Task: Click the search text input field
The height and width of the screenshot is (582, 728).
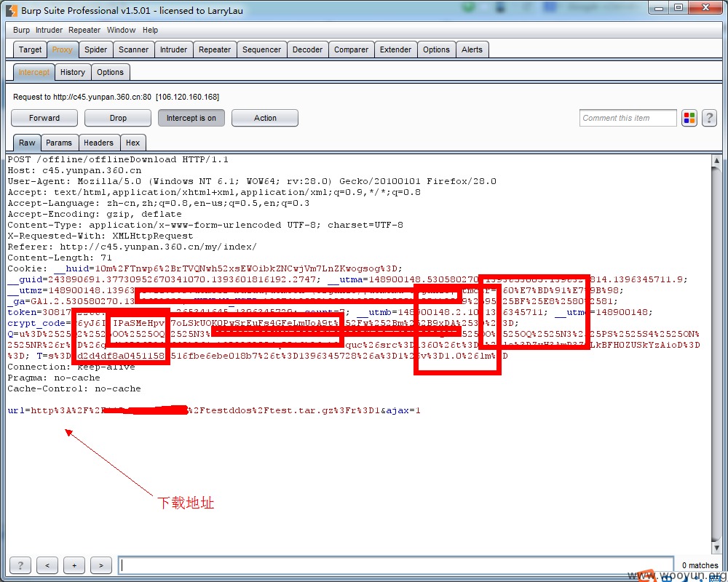Action: click(395, 565)
